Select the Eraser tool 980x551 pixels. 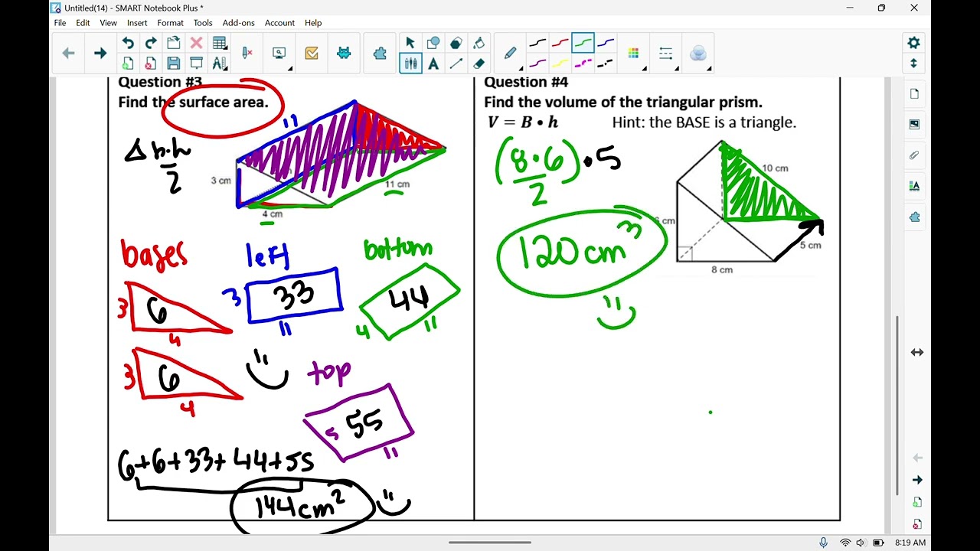(479, 64)
